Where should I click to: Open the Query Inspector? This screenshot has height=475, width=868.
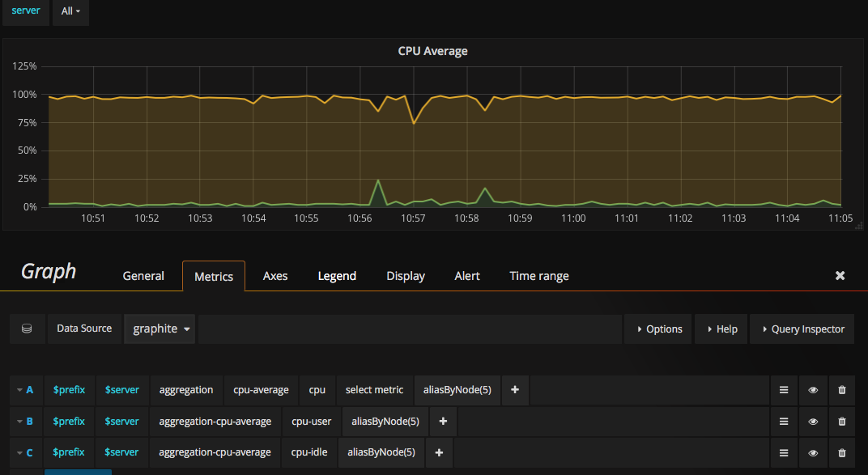(802, 329)
